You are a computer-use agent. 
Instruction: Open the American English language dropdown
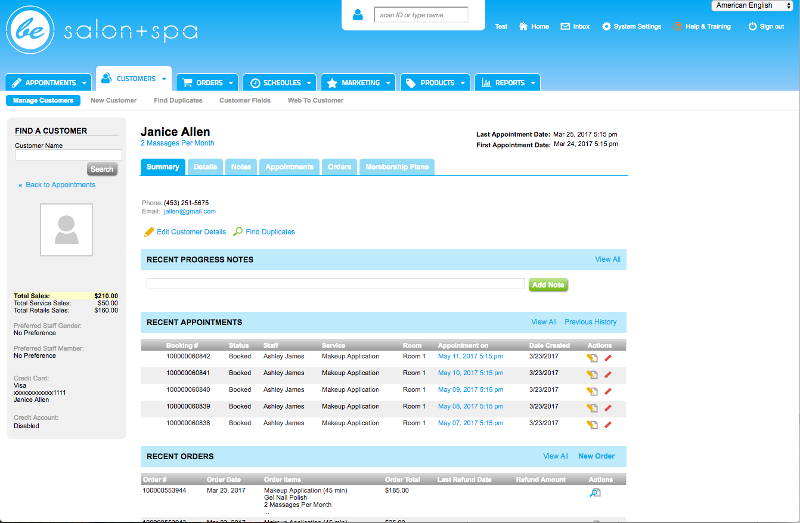(x=752, y=6)
